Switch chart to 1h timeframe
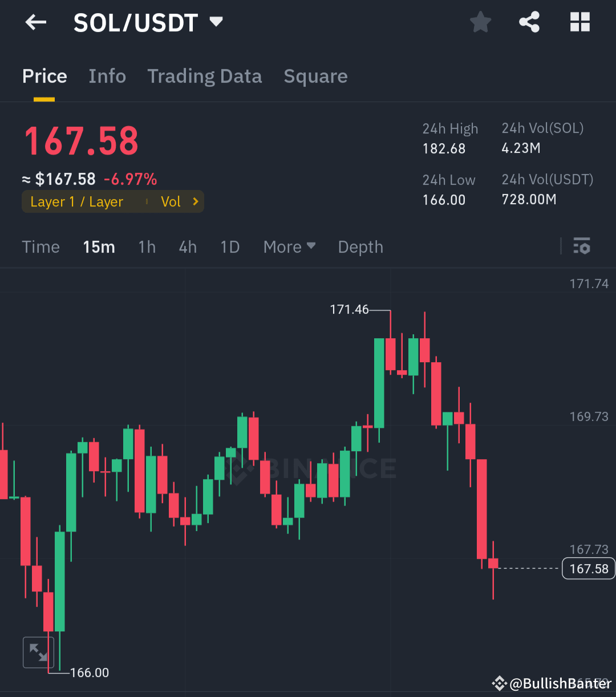This screenshot has height=697, width=616. (147, 246)
